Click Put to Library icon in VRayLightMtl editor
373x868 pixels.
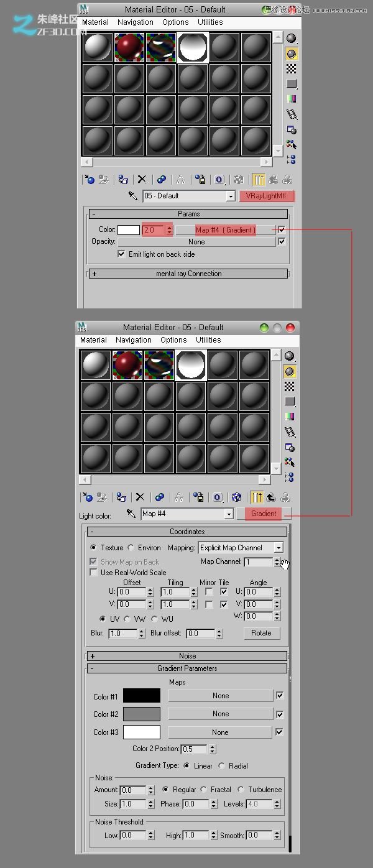click(200, 180)
